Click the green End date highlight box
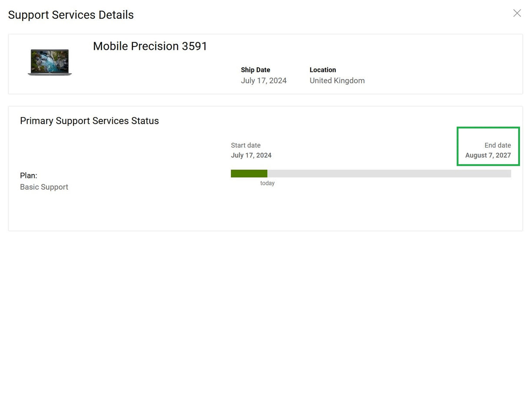 488,146
